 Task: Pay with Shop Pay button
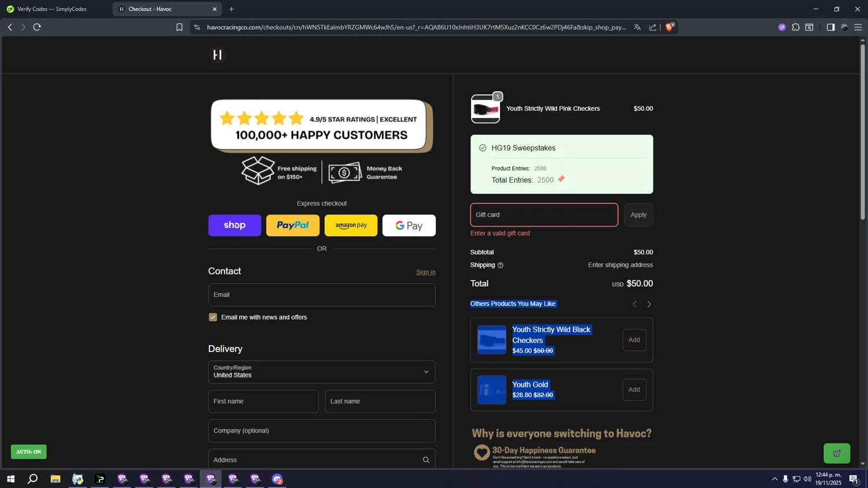[235, 225]
